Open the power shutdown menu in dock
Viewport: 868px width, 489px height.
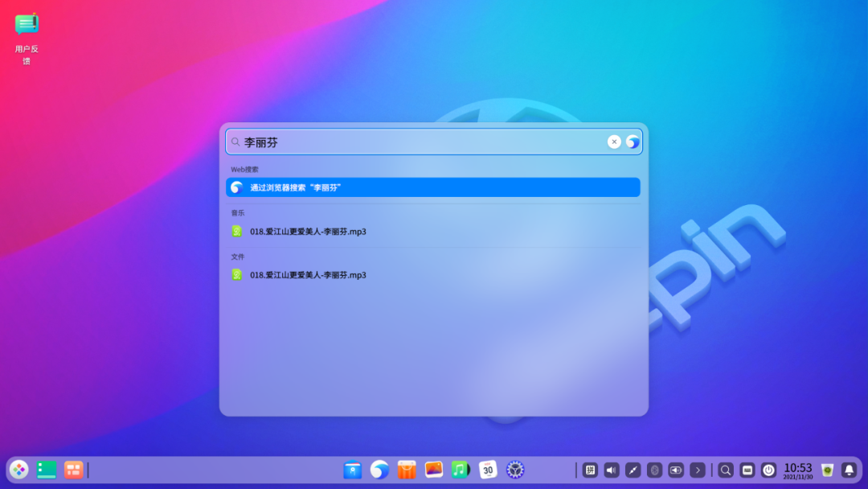[768, 471]
